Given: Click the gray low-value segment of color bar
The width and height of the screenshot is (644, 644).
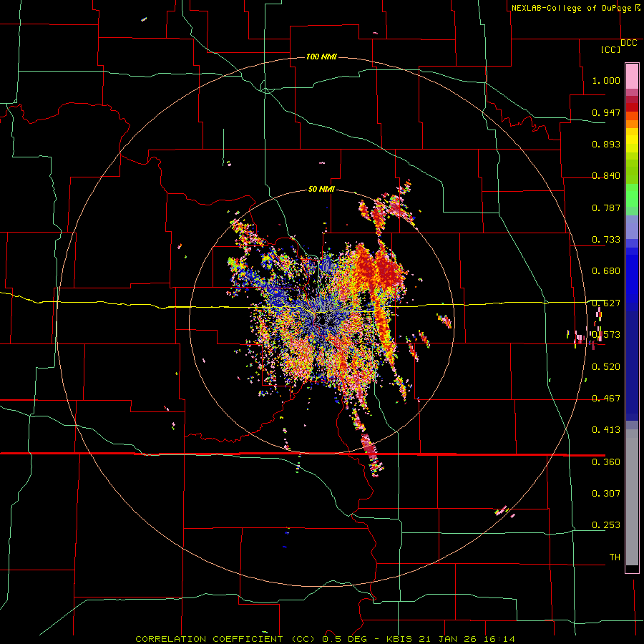Looking at the screenshot, I should (x=632, y=497).
